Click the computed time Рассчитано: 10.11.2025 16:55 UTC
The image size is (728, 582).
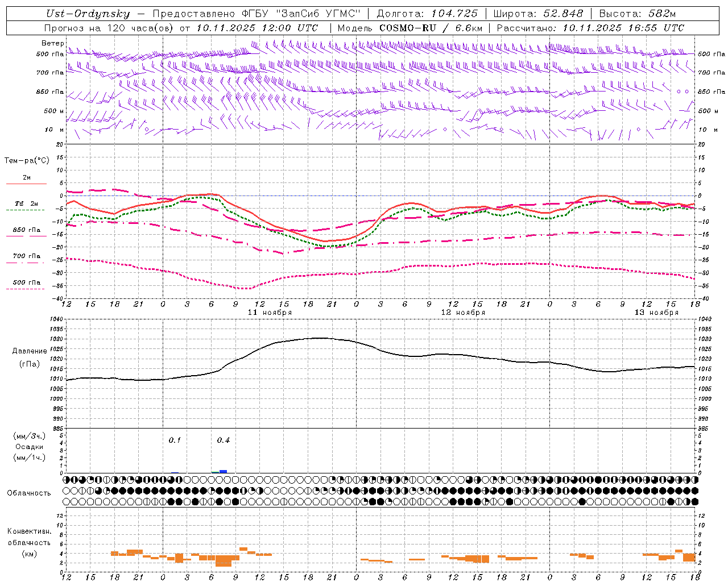point(590,27)
